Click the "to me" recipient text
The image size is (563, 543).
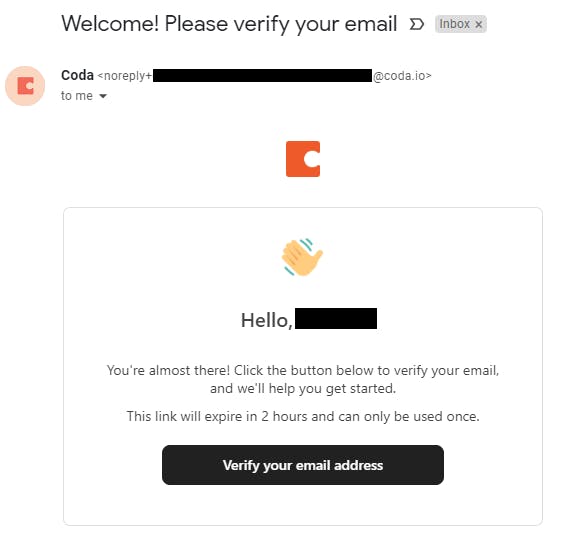[x=76, y=96]
